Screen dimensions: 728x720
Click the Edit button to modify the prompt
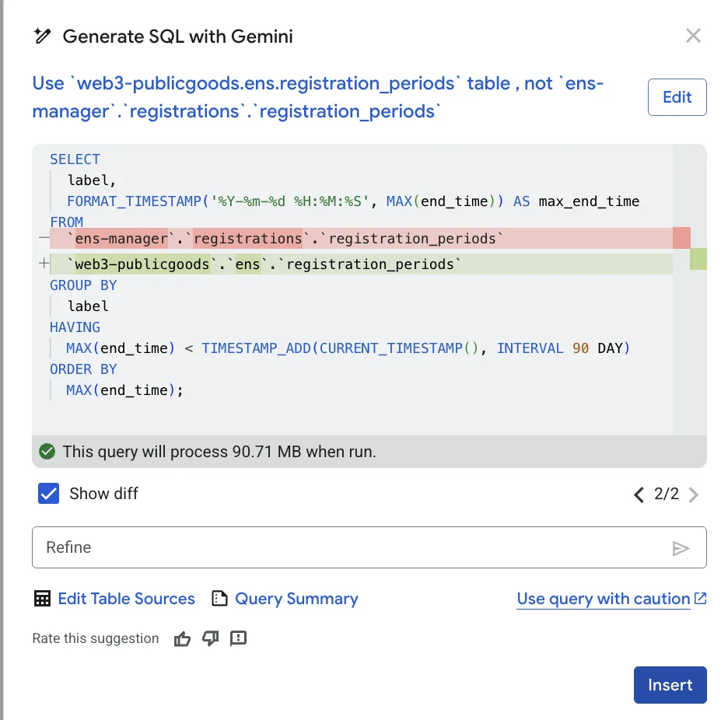677,97
